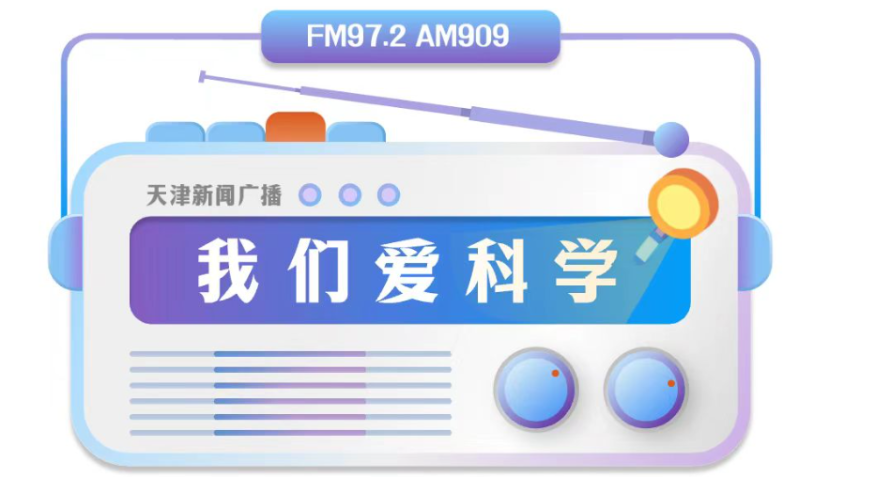Viewport: 884px width, 477px height.
Task: Click the right side handle of the radio
Action: click(x=754, y=253)
